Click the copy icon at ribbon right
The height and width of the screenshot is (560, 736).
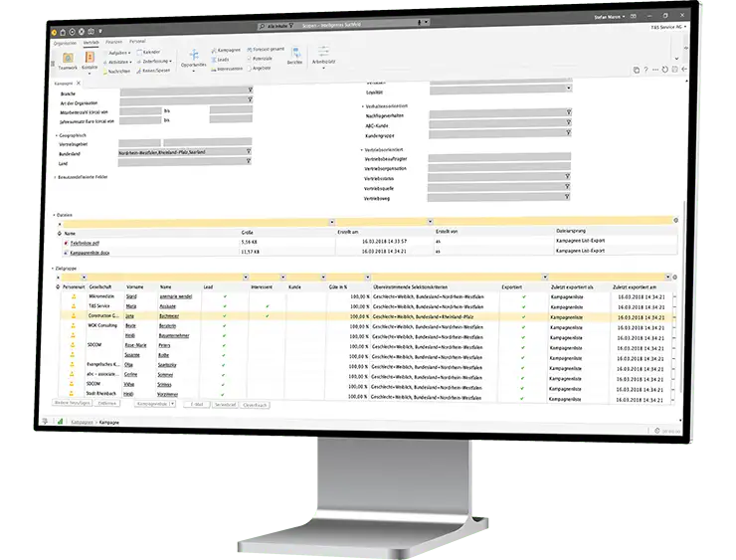(637, 70)
